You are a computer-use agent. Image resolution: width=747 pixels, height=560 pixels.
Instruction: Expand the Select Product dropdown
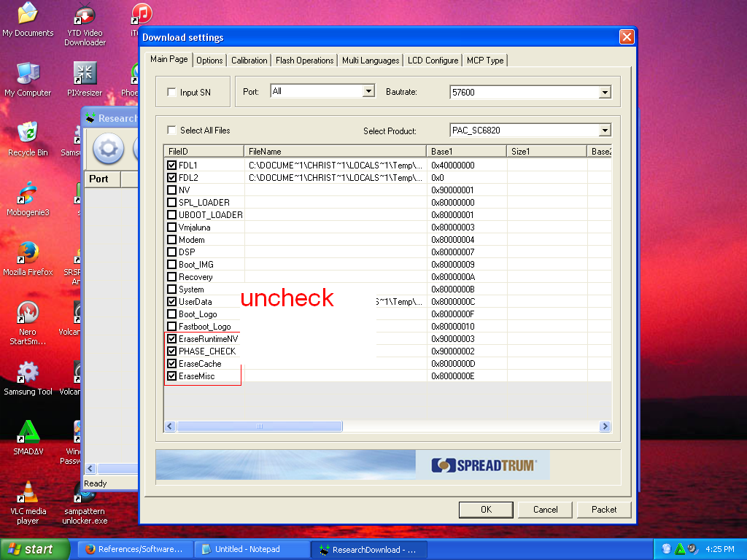[x=604, y=131]
